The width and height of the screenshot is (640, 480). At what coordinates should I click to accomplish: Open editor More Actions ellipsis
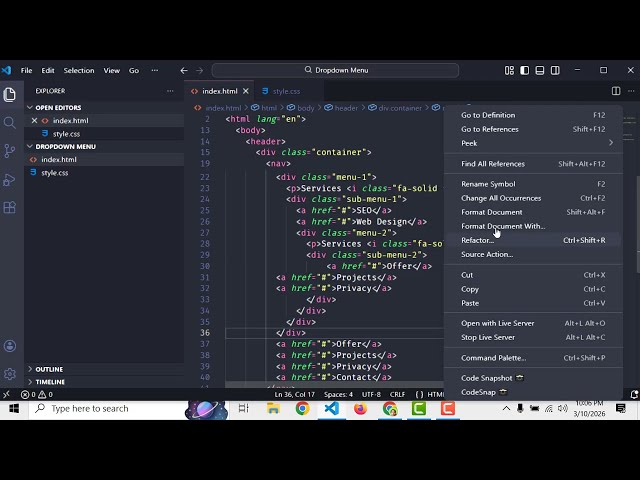click(631, 91)
